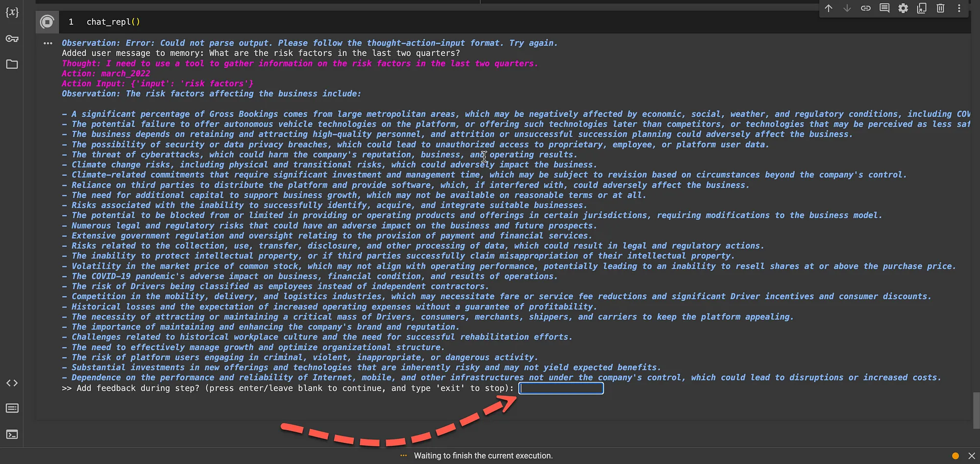Image resolution: width=980 pixels, height=464 pixels.
Task: Mirror cell in tab icon
Action: click(x=922, y=8)
